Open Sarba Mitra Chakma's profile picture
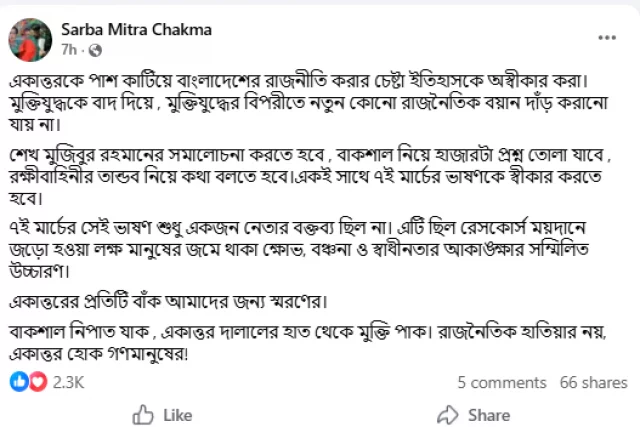This screenshot has width=640, height=427. (x=30, y=38)
